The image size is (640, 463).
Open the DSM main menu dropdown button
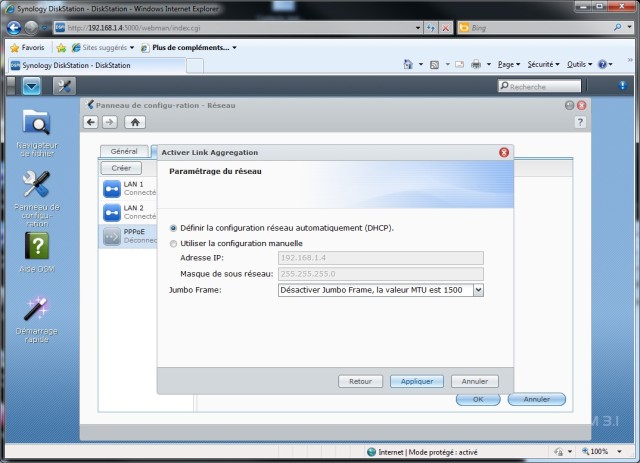[x=32, y=86]
